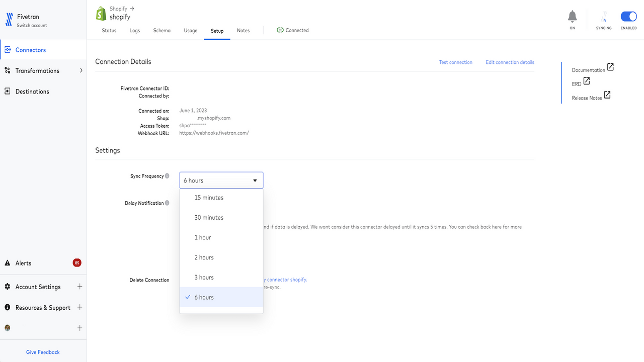Click Edit connection details link
The height and width of the screenshot is (362, 644).
[510, 62]
